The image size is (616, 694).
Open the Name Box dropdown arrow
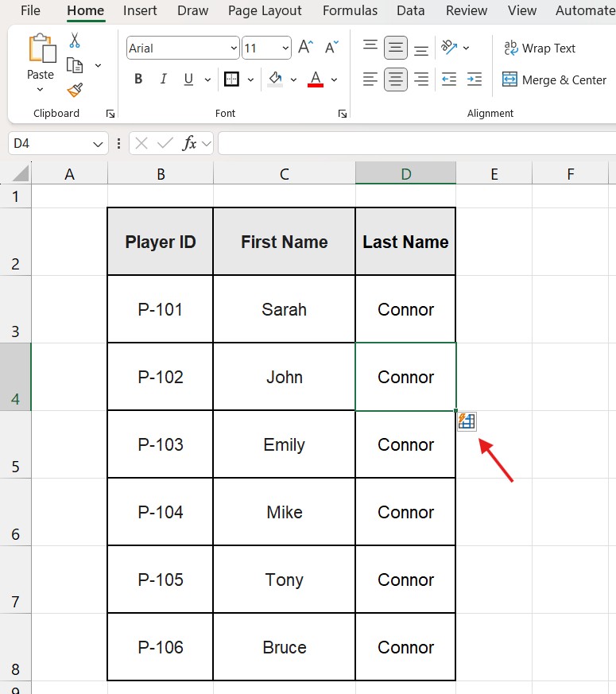98,144
